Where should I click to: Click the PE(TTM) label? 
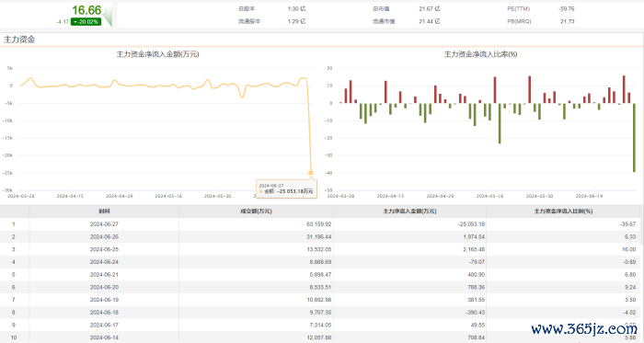pyautogui.click(x=518, y=8)
